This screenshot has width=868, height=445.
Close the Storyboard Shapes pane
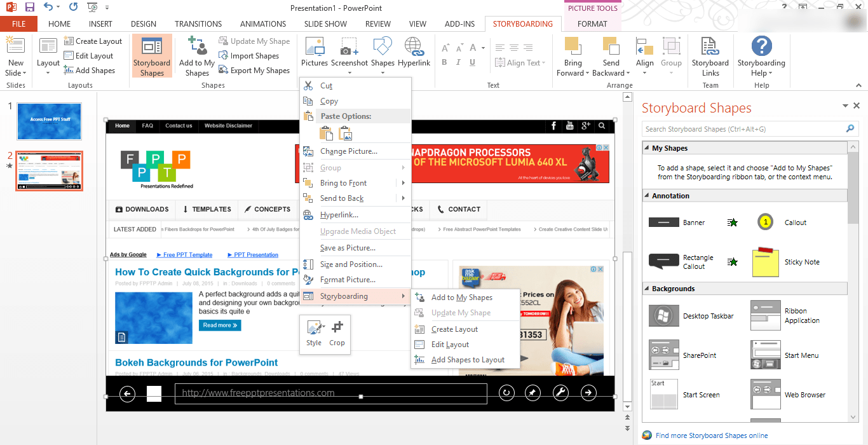857,106
